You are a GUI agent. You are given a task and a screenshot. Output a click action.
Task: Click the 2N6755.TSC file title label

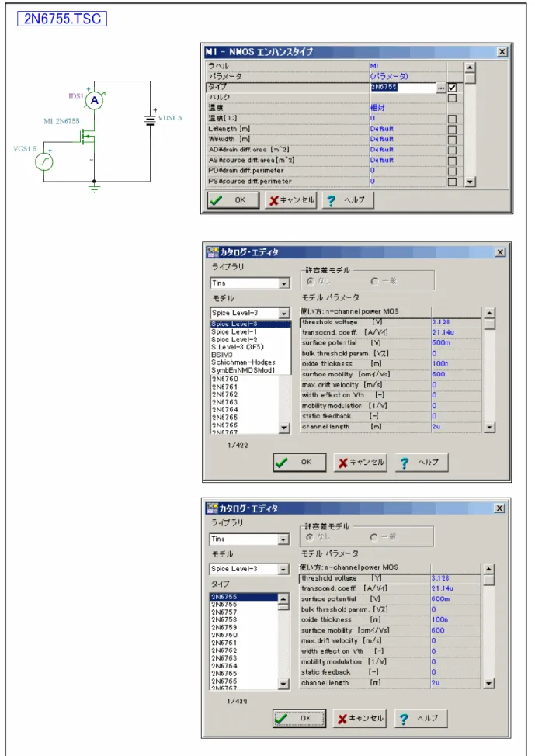[x=62, y=19]
